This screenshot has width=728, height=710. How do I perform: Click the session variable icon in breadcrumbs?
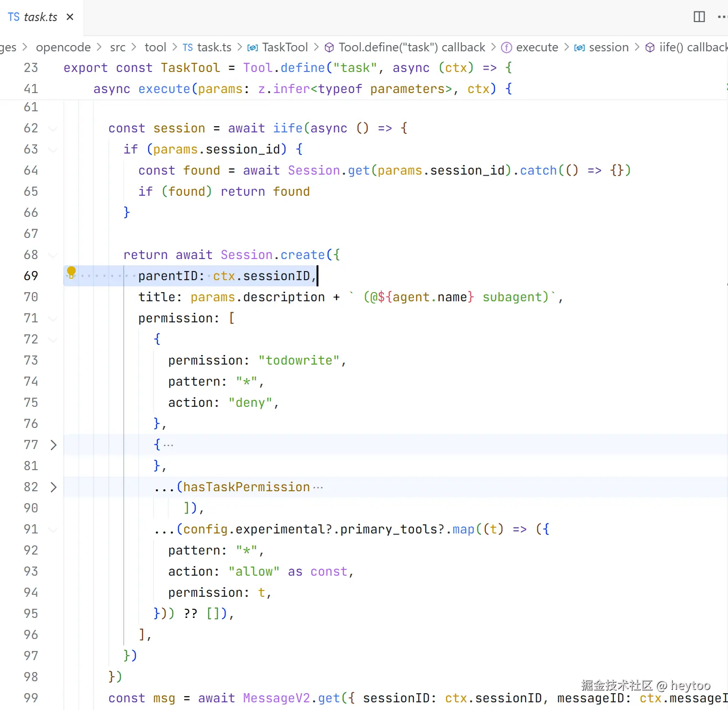point(579,47)
